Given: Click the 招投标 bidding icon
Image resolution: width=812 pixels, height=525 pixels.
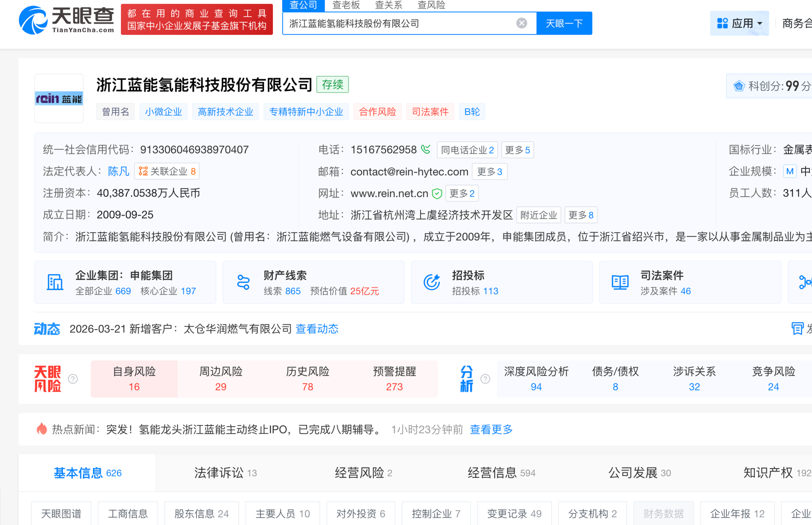Looking at the screenshot, I should coord(431,282).
